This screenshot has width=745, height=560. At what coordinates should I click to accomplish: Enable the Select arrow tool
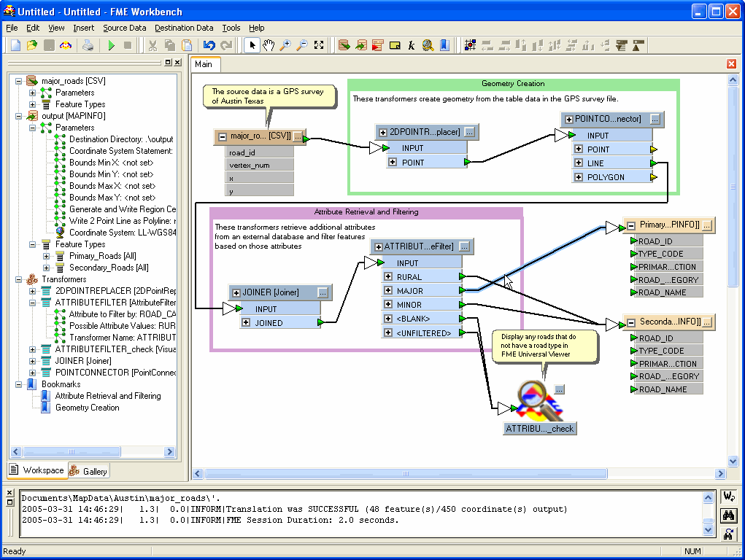pos(252,44)
